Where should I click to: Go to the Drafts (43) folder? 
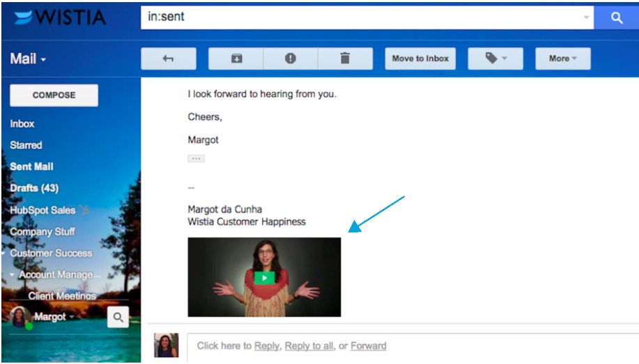click(34, 188)
